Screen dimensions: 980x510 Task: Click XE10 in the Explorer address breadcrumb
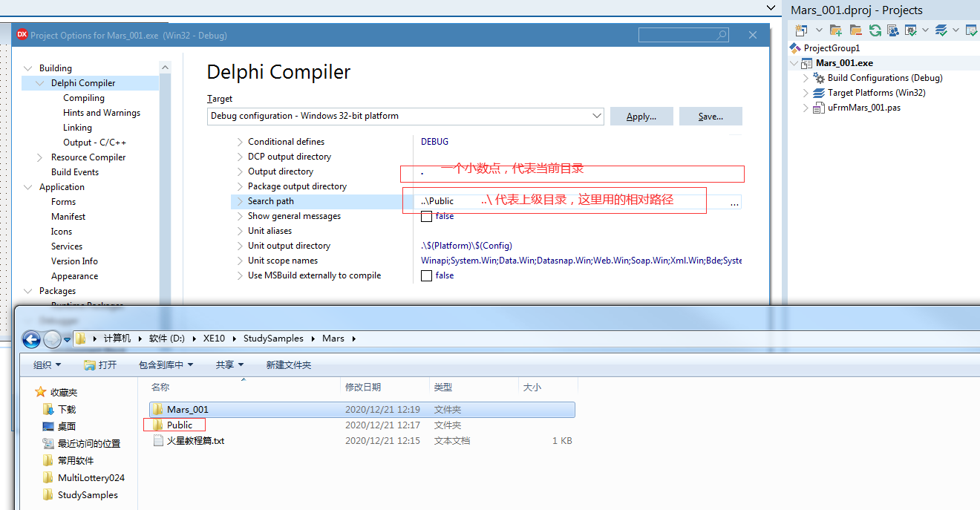point(214,338)
